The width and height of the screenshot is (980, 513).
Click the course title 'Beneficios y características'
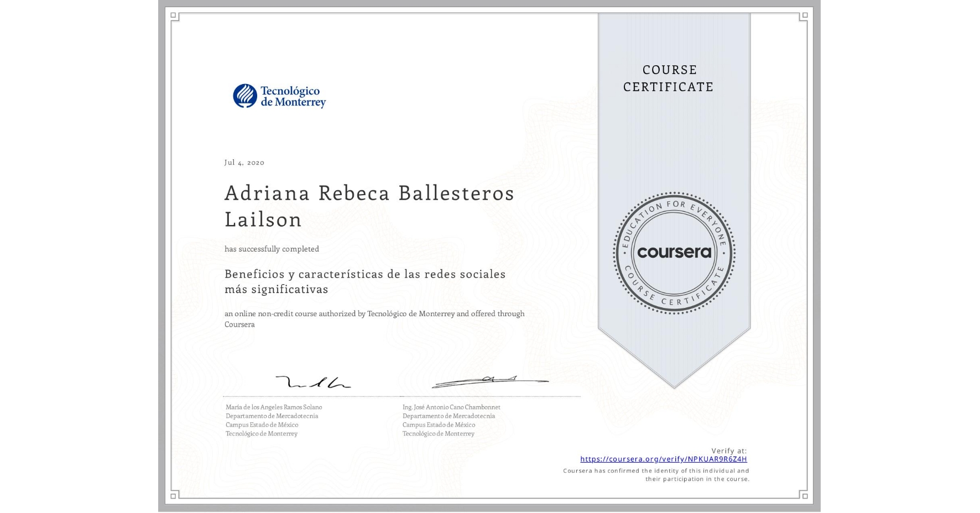(x=365, y=281)
